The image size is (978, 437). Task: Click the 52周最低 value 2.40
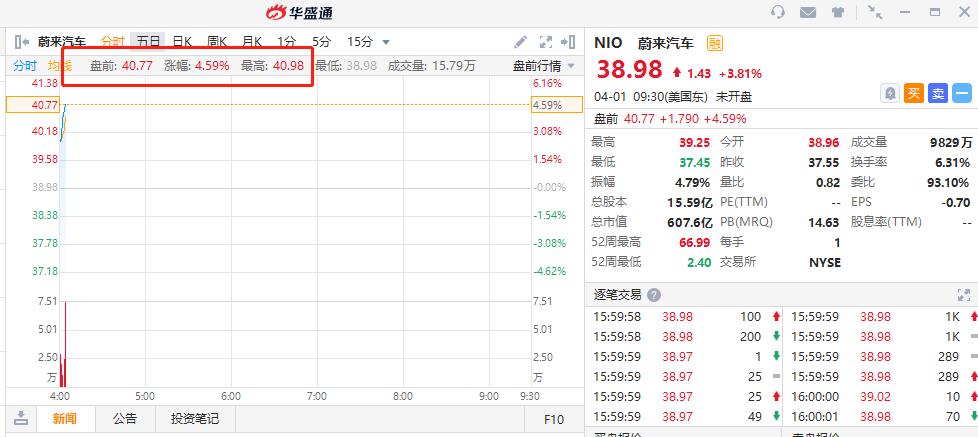click(699, 262)
